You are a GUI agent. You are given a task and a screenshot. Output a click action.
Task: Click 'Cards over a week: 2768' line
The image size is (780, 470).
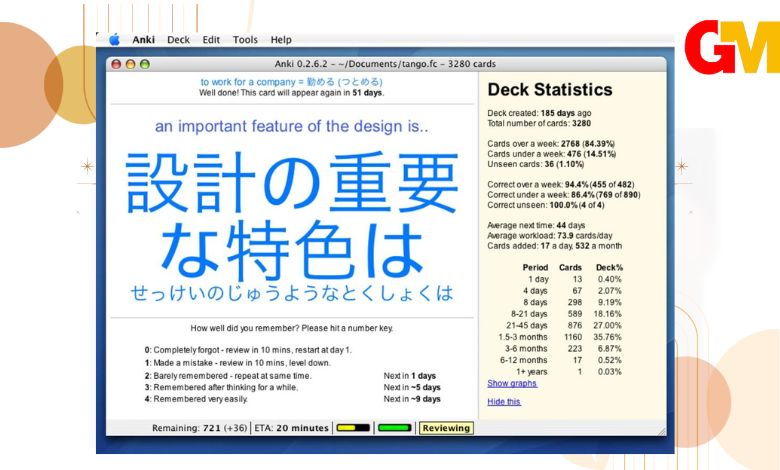551,144
